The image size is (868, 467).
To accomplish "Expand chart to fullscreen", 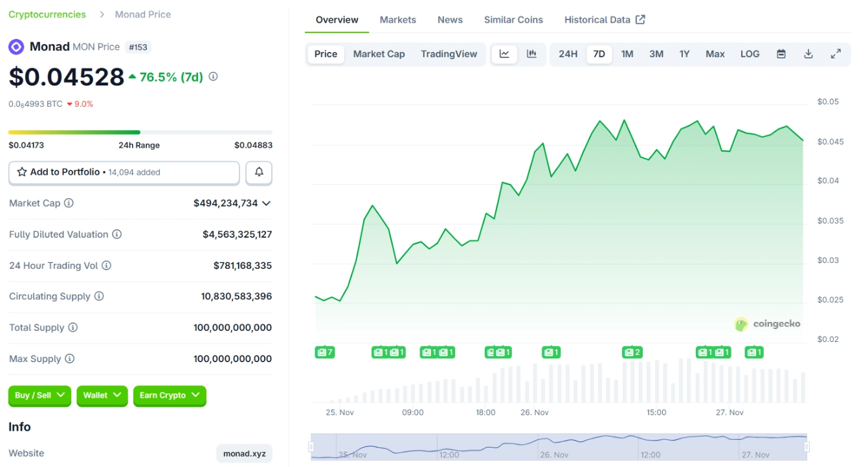I will pyautogui.click(x=836, y=54).
